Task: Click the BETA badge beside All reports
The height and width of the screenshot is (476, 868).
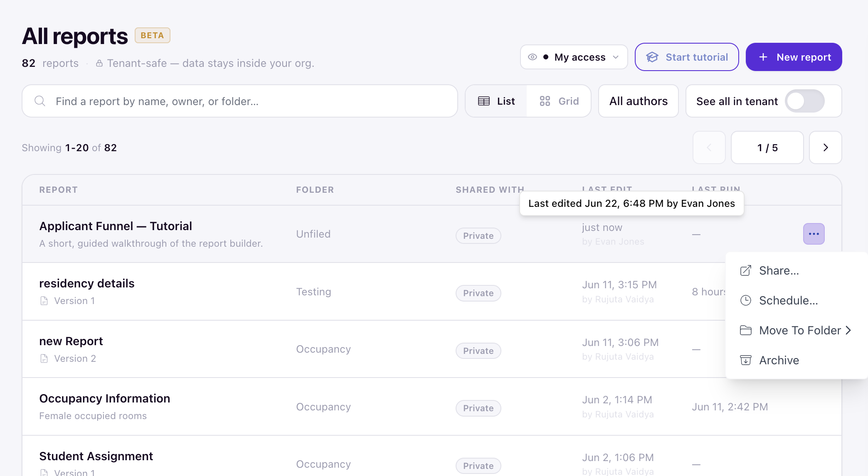Action: click(x=152, y=35)
